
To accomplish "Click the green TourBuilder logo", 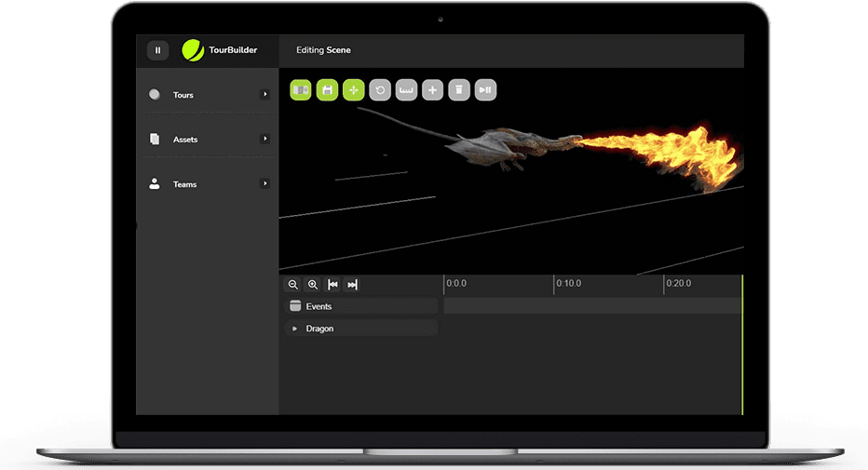I will pos(193,50).
